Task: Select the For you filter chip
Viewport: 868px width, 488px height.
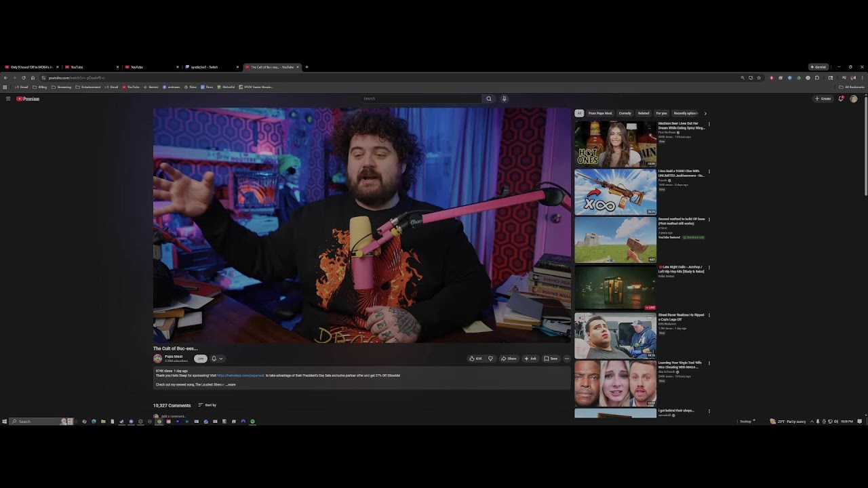Action: point(662,113)
